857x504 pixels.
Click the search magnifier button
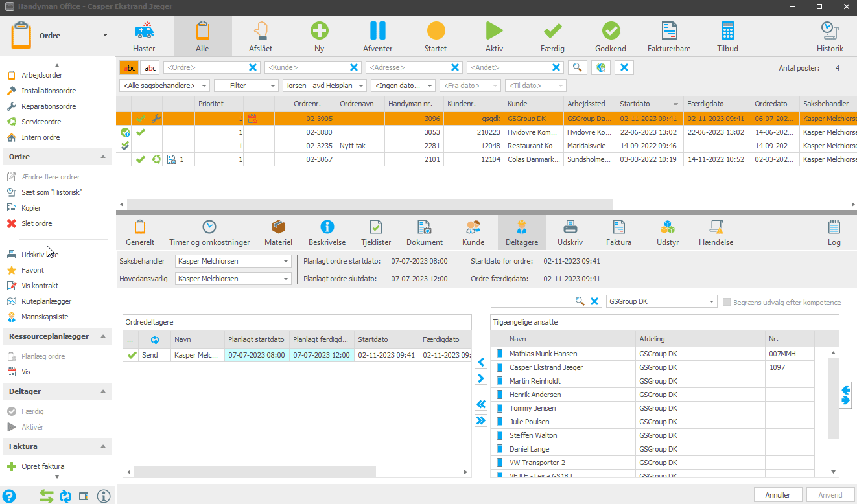(578, 67)
